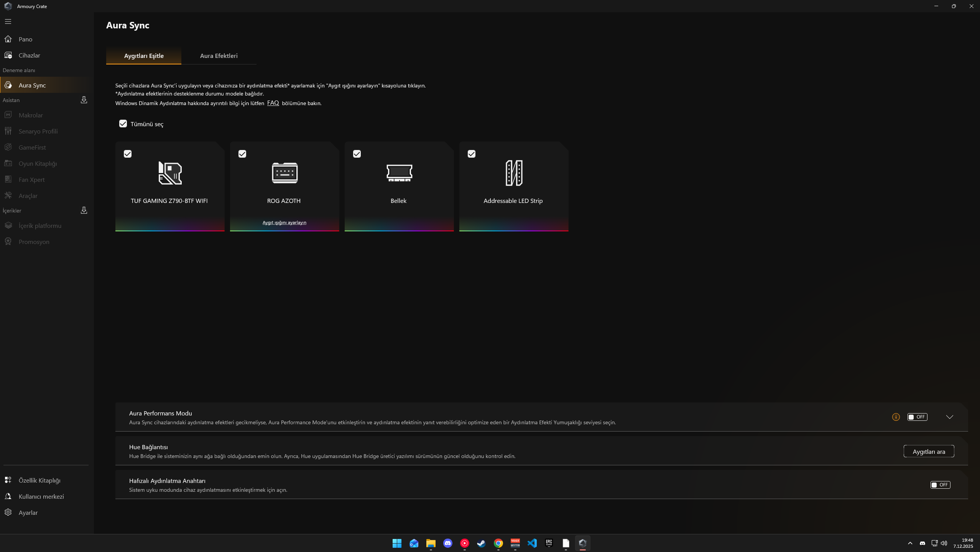Select the Aygıtları Eşitle tab
The image size is (980, 552).
pos(144,56)
